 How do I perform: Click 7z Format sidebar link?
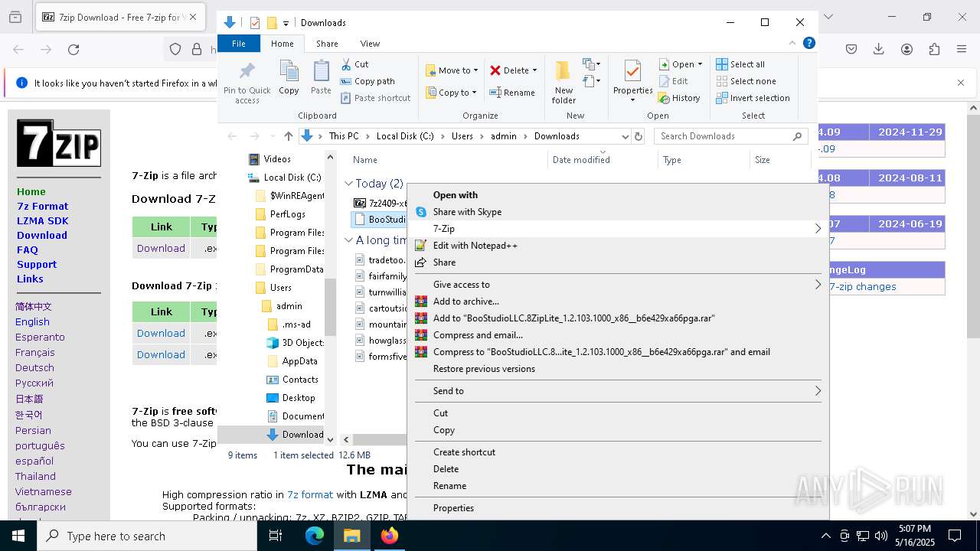point(43,206)
